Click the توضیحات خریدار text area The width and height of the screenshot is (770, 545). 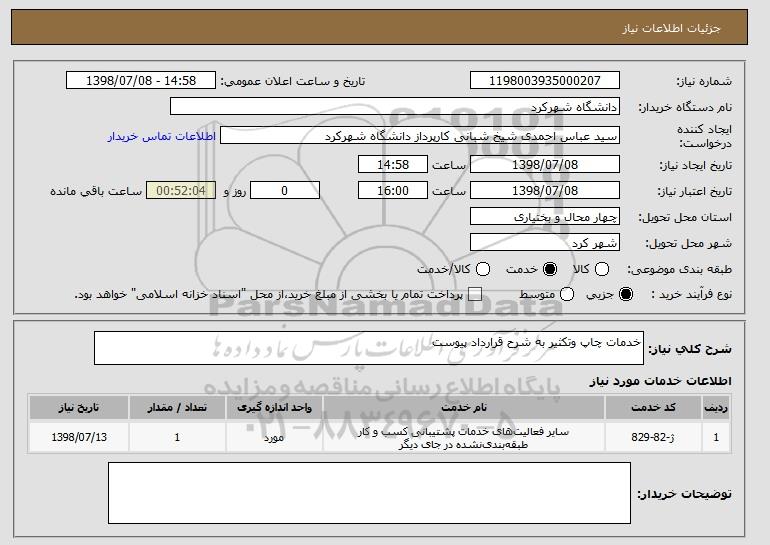[x=369, y=493]
